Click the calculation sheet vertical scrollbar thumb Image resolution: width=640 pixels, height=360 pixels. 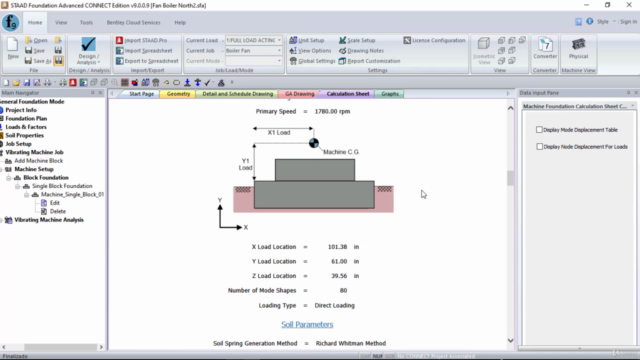pyautogui.click(x=510, y=178)
